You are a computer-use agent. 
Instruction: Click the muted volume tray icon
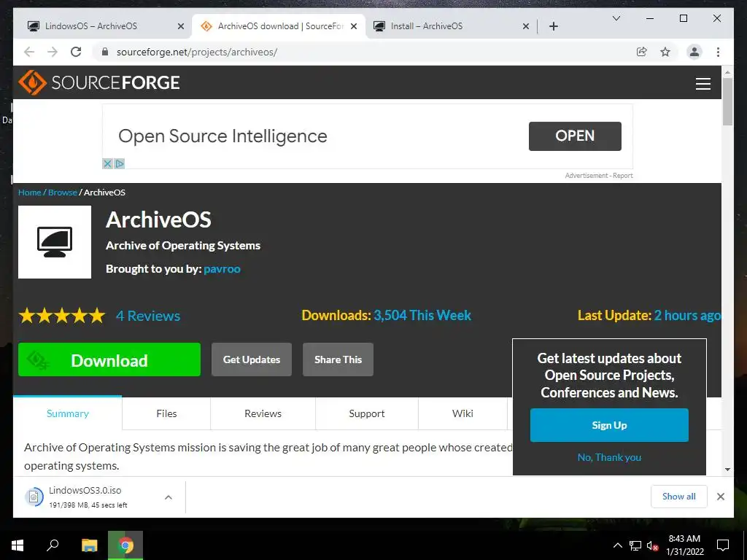pos(653,545)
